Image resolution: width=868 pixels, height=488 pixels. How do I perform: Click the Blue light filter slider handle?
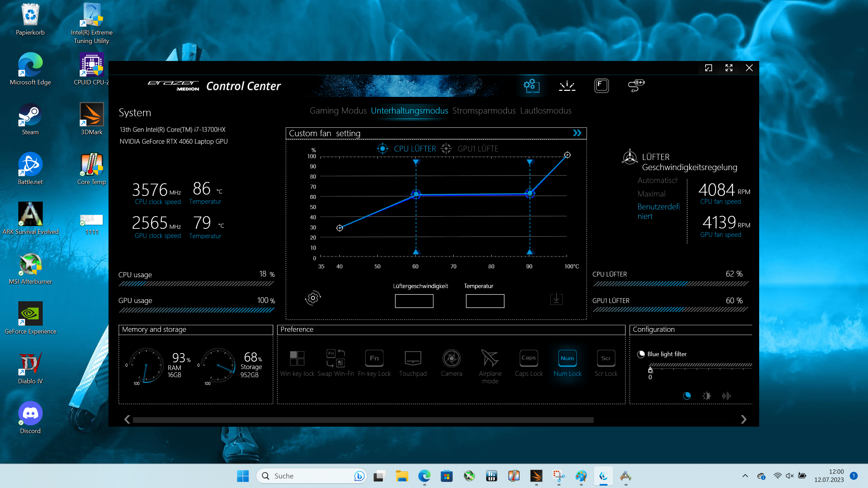coord(650,370)
